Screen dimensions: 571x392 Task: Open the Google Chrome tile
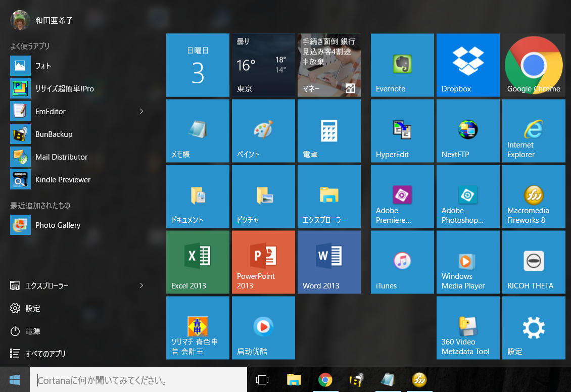click(534, 65)
